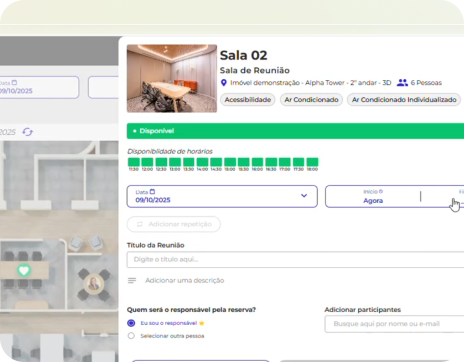Pick the 13:00 availability slot

click(175, 162)
